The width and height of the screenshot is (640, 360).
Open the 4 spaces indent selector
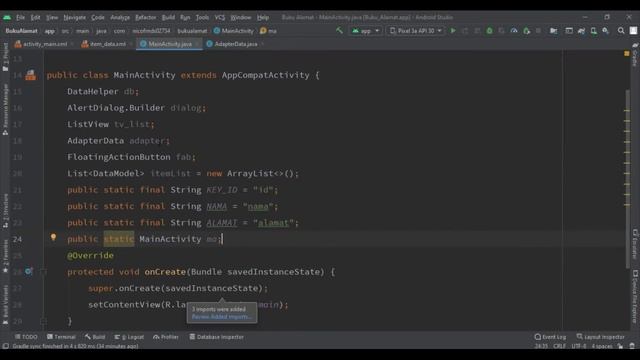[602, 346]
